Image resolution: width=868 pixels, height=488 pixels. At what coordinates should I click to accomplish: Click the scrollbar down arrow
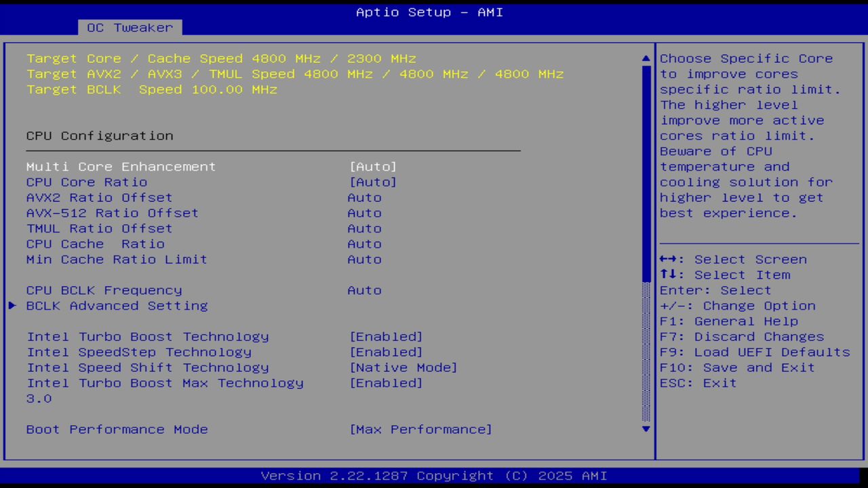tap(646, 428)
